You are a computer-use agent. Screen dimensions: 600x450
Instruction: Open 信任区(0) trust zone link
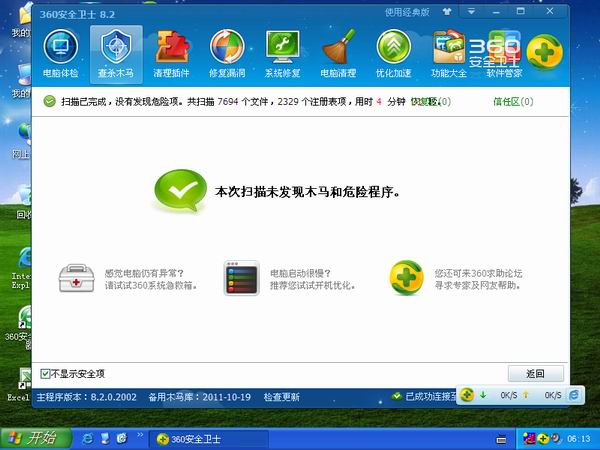click(x=513, y=101)
